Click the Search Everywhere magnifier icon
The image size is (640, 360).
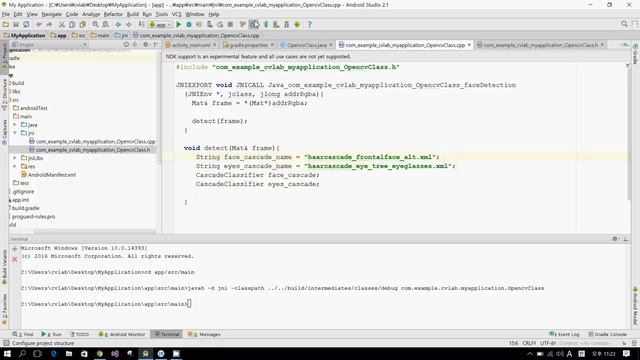click(x=624, y=24)
